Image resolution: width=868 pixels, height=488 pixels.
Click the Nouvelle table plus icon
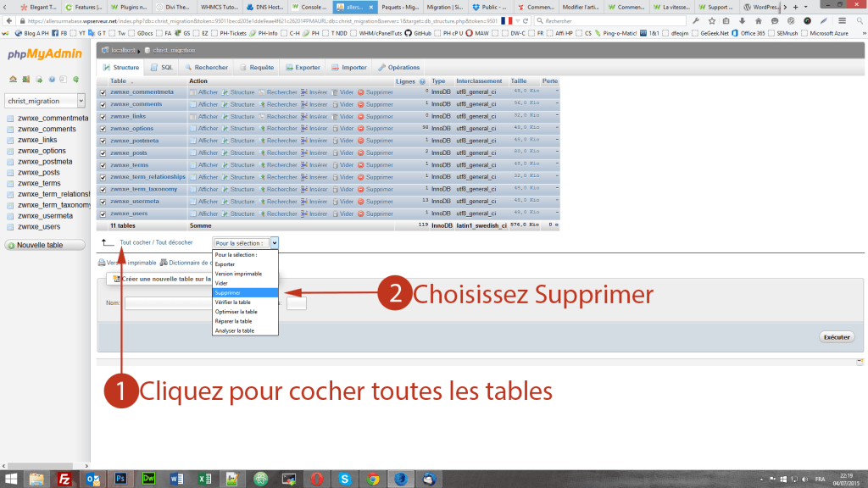[x=10, y=246]
